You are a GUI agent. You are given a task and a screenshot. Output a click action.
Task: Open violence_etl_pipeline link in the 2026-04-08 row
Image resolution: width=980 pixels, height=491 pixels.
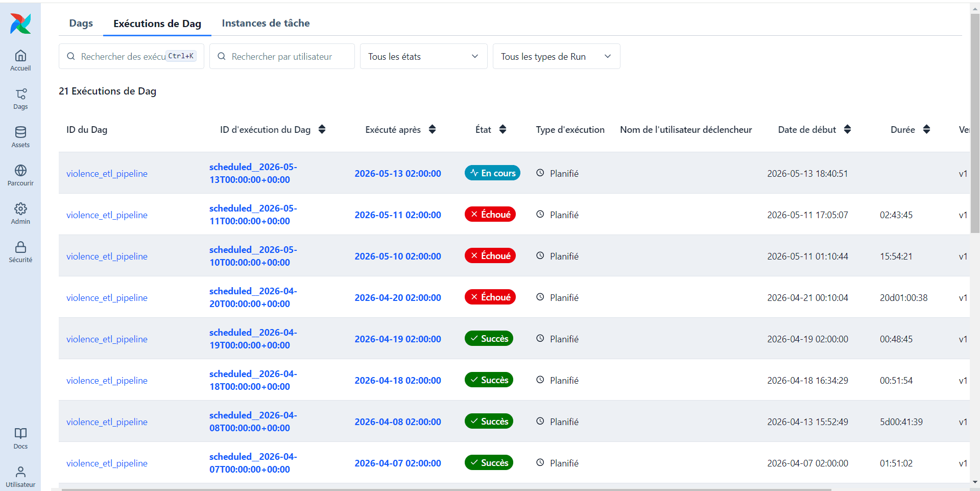click(x=107, y=422)
